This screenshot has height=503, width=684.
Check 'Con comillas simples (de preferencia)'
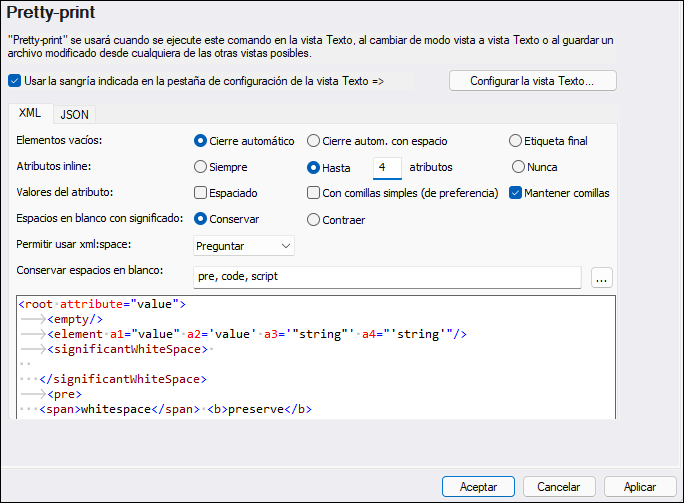click(314, 193)
